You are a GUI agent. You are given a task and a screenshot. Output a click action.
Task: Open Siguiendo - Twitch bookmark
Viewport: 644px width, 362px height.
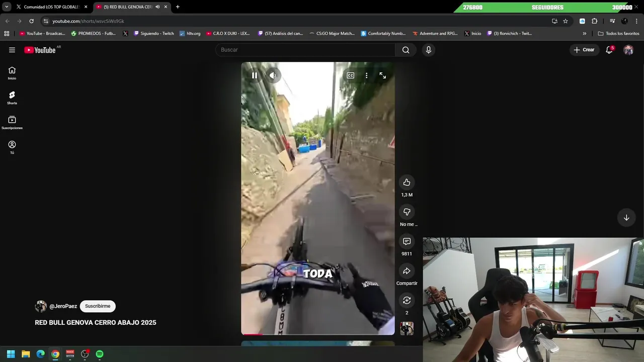click(x=153, y=34)
